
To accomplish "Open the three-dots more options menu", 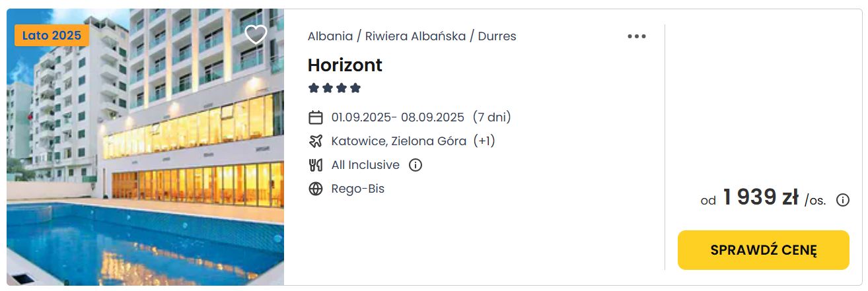I will click(637, 36).
